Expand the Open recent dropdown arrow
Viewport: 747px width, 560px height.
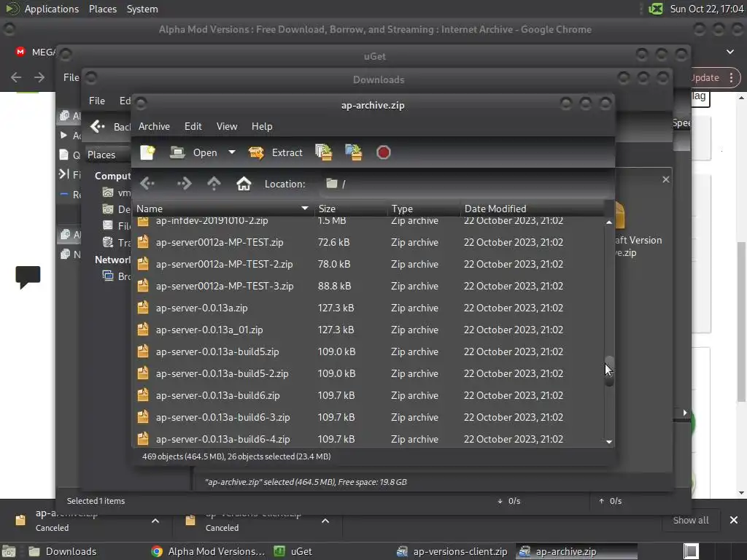[231, 153]
